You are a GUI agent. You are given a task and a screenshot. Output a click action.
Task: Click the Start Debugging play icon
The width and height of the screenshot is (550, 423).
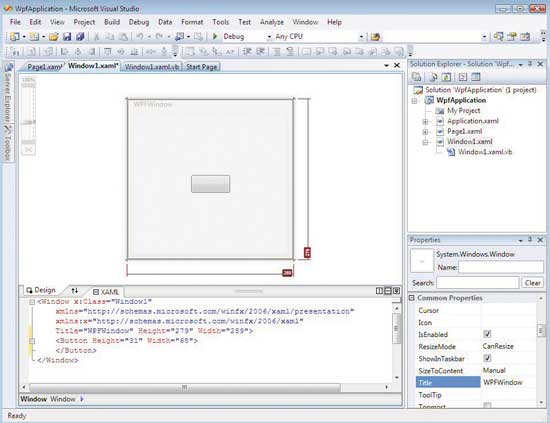(x=215, y=36)
